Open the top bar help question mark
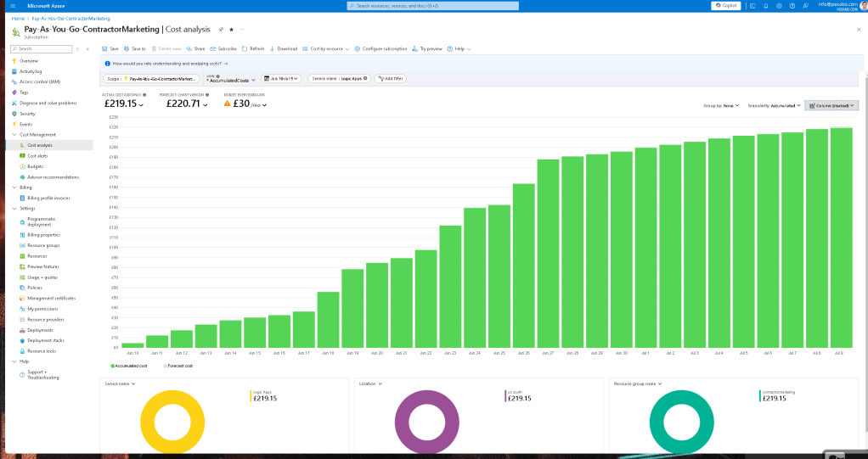Image resolution: width=868 pixels, height=459 pixels. point(792,6)
